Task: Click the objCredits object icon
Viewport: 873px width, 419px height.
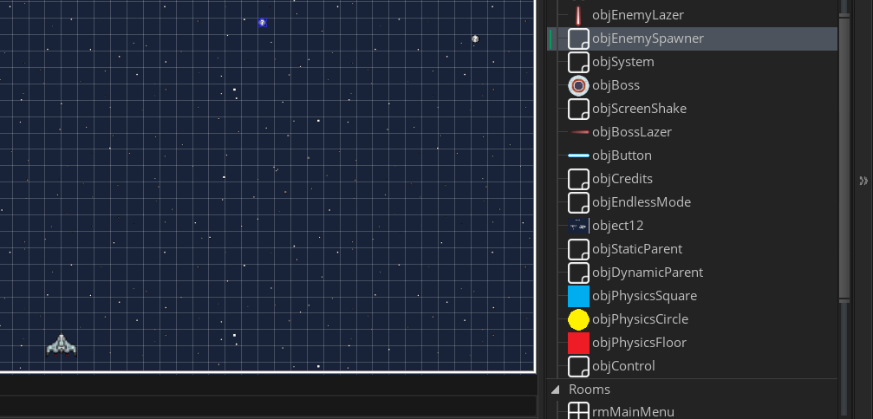Action: [x=578, y=179]
